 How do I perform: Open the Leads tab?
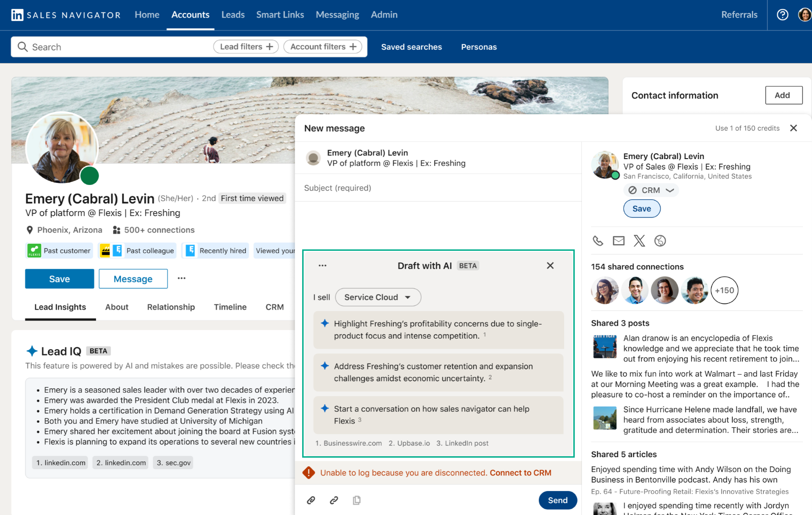(x=233, y=15)
